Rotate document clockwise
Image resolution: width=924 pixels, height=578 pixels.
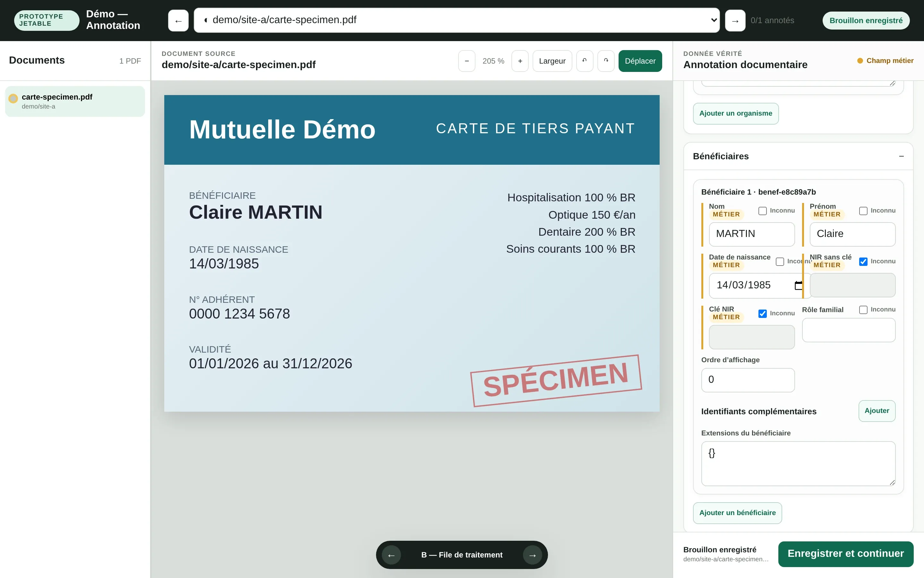(606, 61)
